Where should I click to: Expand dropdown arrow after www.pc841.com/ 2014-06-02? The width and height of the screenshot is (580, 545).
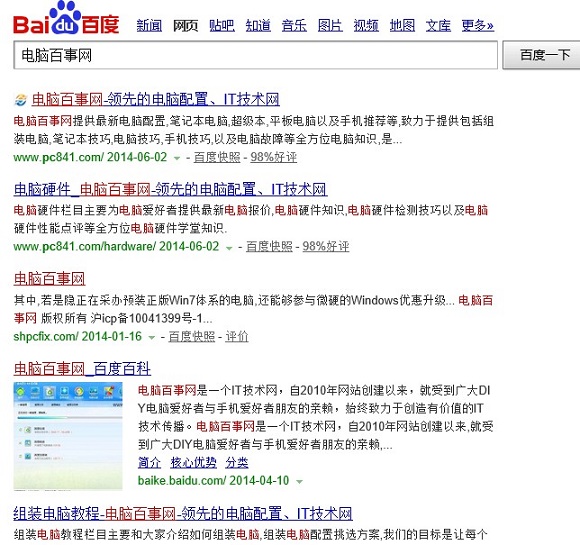[177, 158]
